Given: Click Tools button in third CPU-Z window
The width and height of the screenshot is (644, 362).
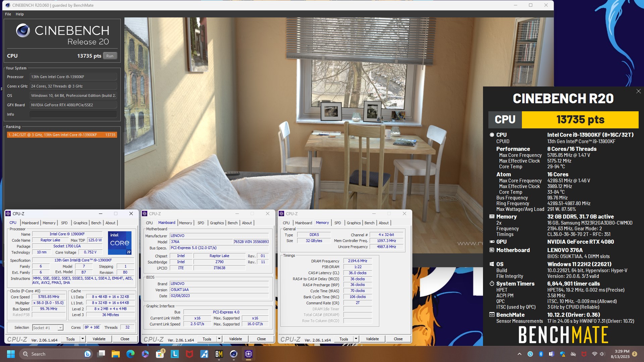Looking at the screenshot, I should click(x=344, y=339).
